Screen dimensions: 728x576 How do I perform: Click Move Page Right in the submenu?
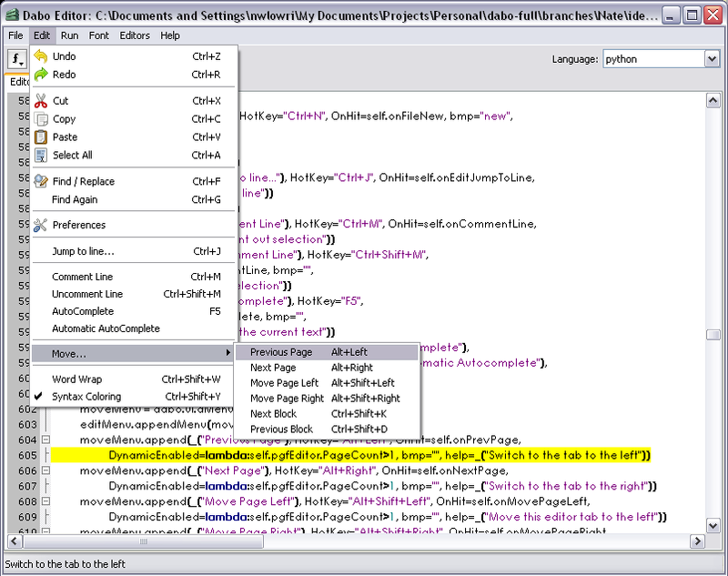(x=287, y=399)
